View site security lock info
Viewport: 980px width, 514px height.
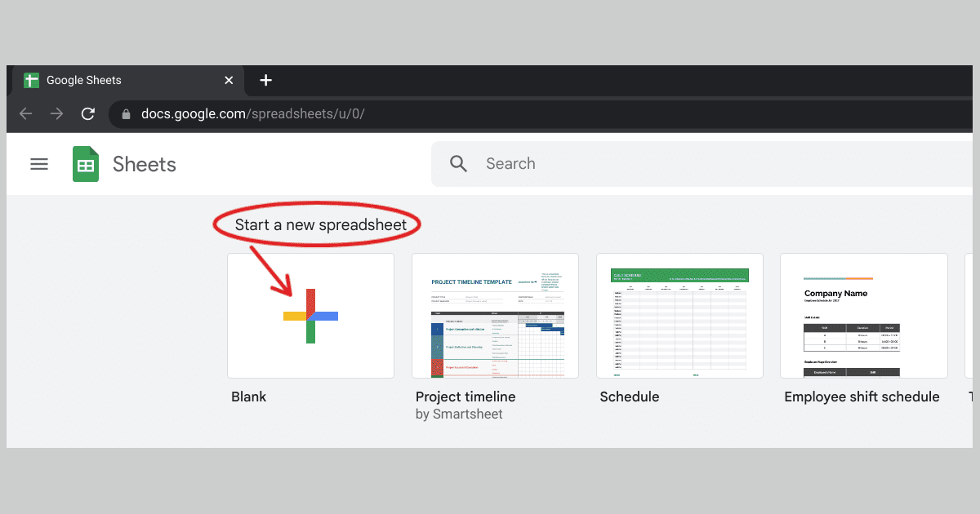pos(126,114)
